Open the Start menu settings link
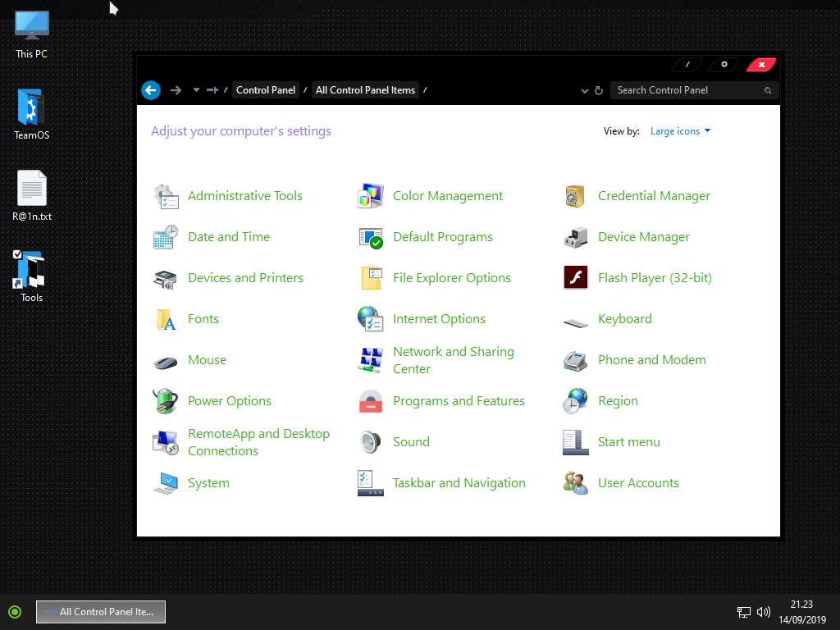This screenshot has height=630, width=840. (629, 442)
